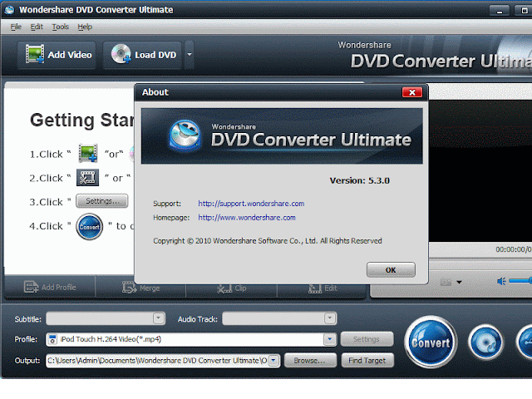Click the speaker volume icon

[501, 281]
